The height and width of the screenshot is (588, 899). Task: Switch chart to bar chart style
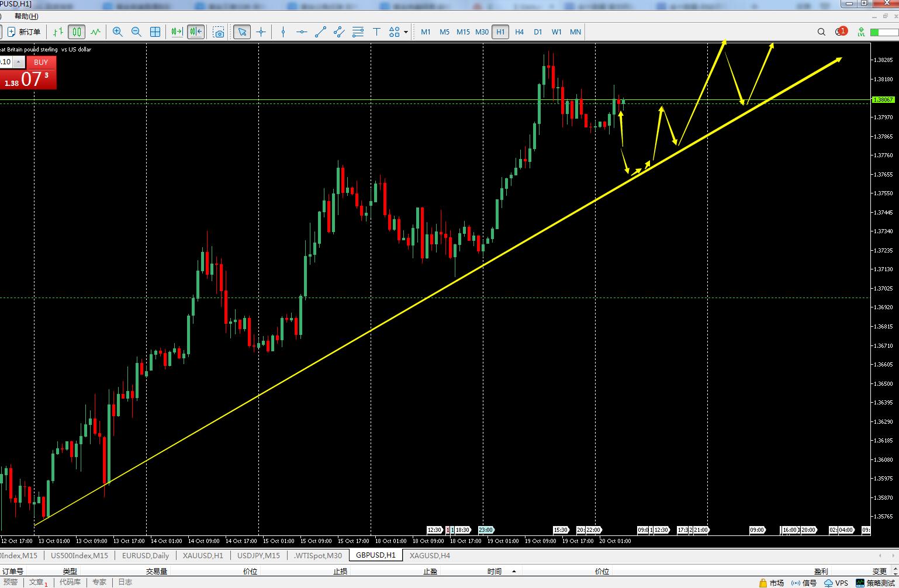coord(58,32)
